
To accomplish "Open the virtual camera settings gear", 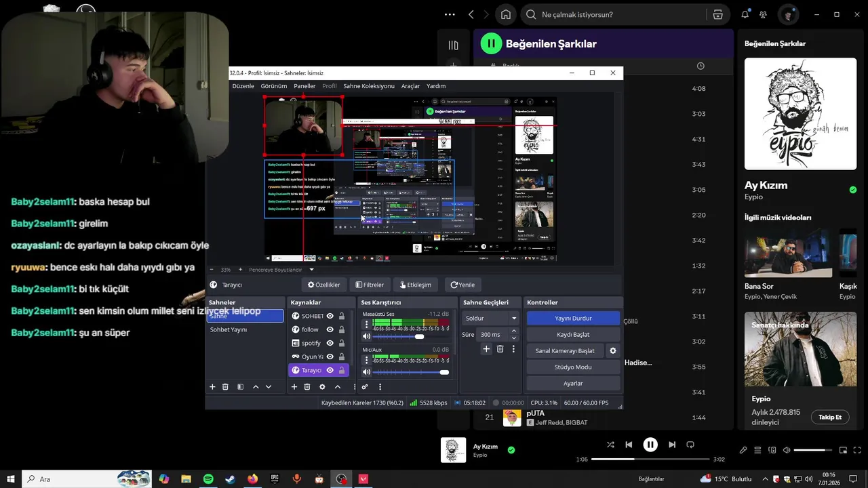I will pyautogui.click(x=613, y=350).
